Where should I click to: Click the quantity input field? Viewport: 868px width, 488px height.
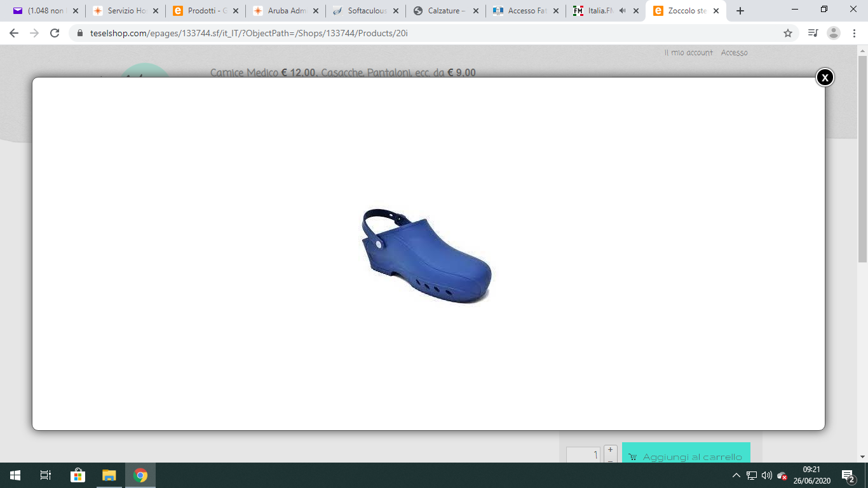[x=583, y=454]
